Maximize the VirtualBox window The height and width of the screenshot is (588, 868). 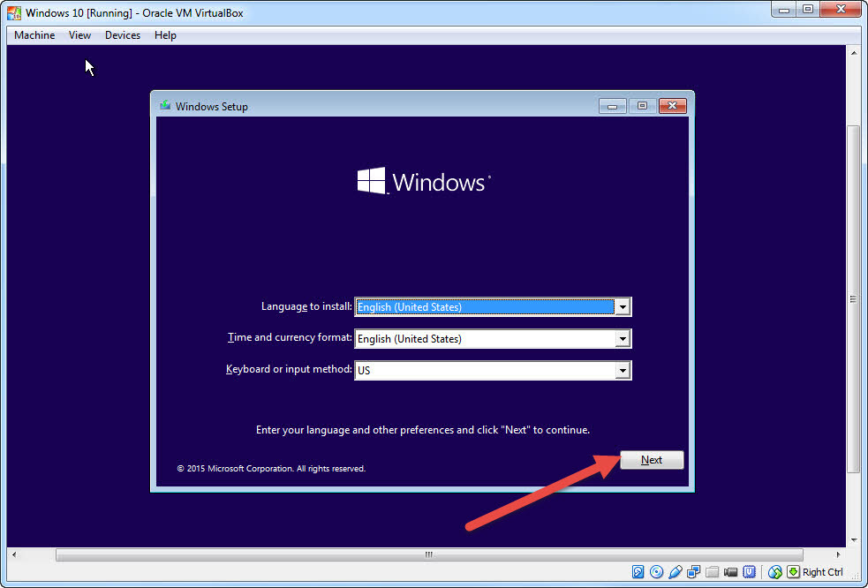point(808,10)
